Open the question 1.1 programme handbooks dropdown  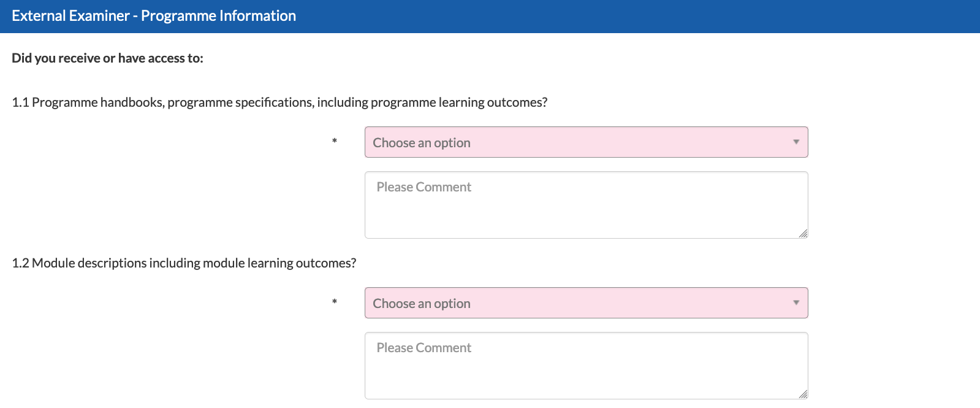(x=586, y=142)
